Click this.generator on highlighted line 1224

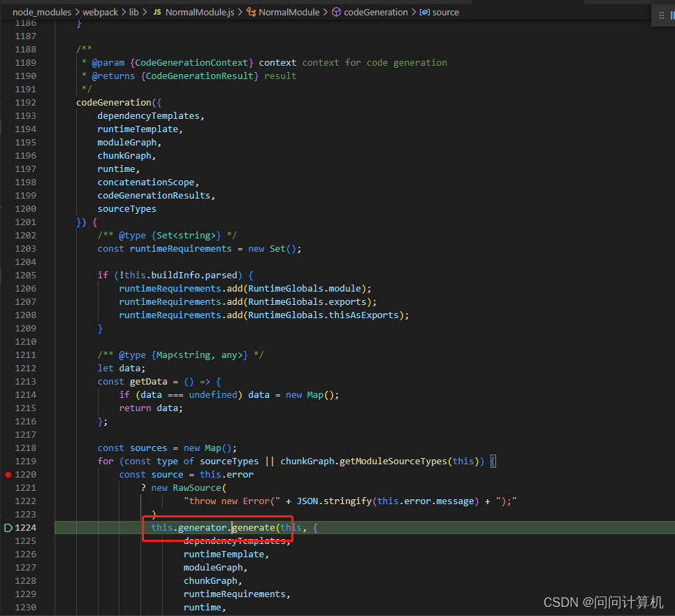pyautogui.click(x=189, y=528)
